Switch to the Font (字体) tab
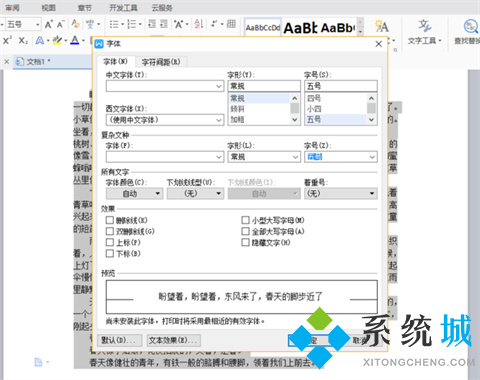 (x=115, y=62)
